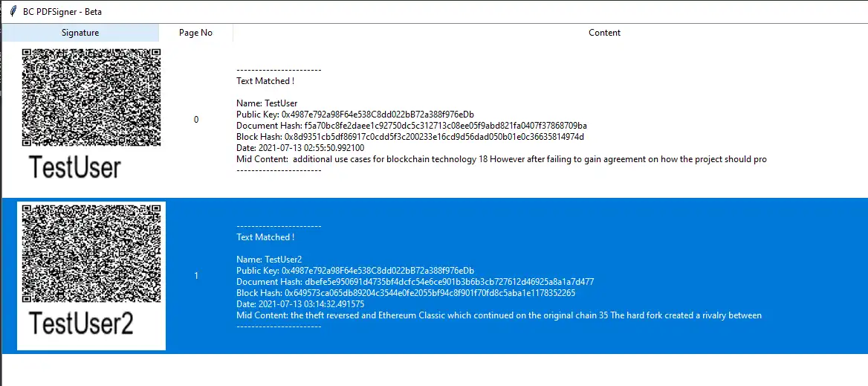The height and width of the screenshot is (386, 868).
Task: Click the 'BC PDFSigner - Beta' window title
Action: click(x=62, y=12)
